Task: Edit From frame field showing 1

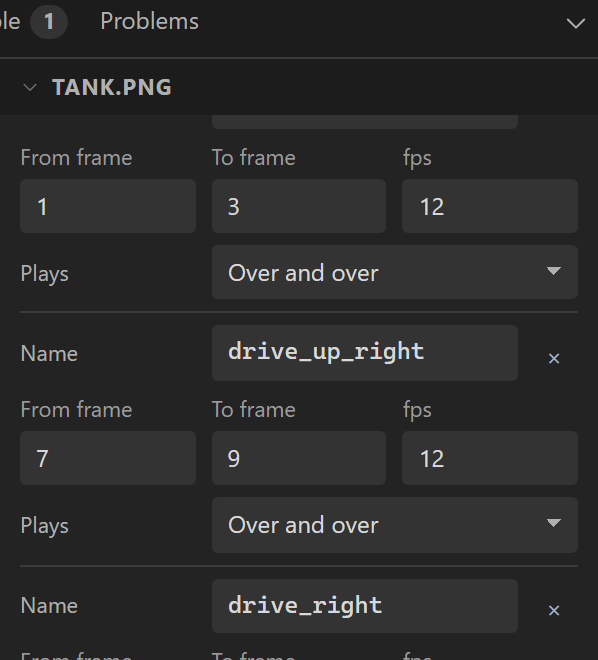Action: (x=108, y=206)
